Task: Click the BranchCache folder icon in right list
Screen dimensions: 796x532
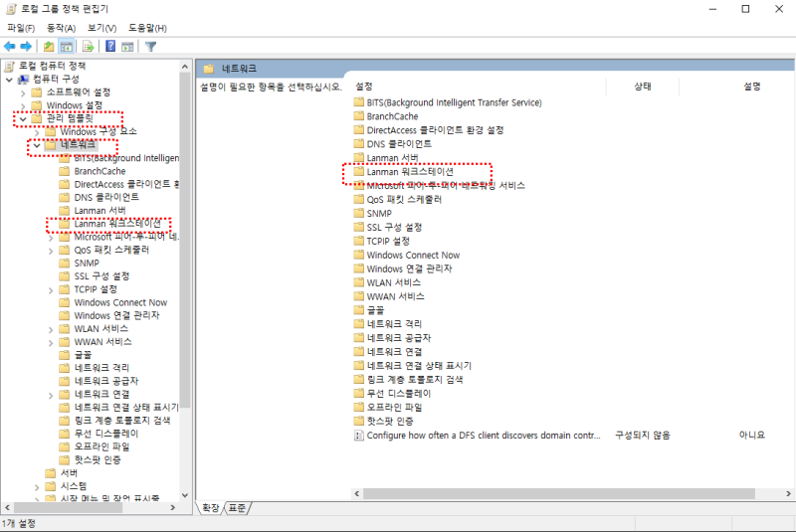Action: tap(359, 116)
